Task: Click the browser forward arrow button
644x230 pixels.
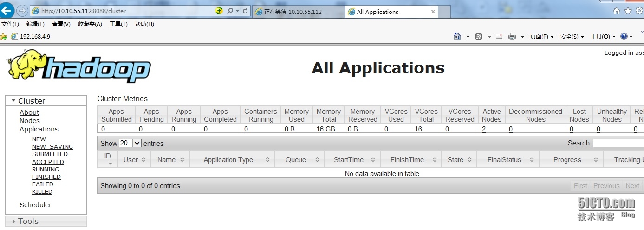Action: pyautogui.click(x=22, y=11)
